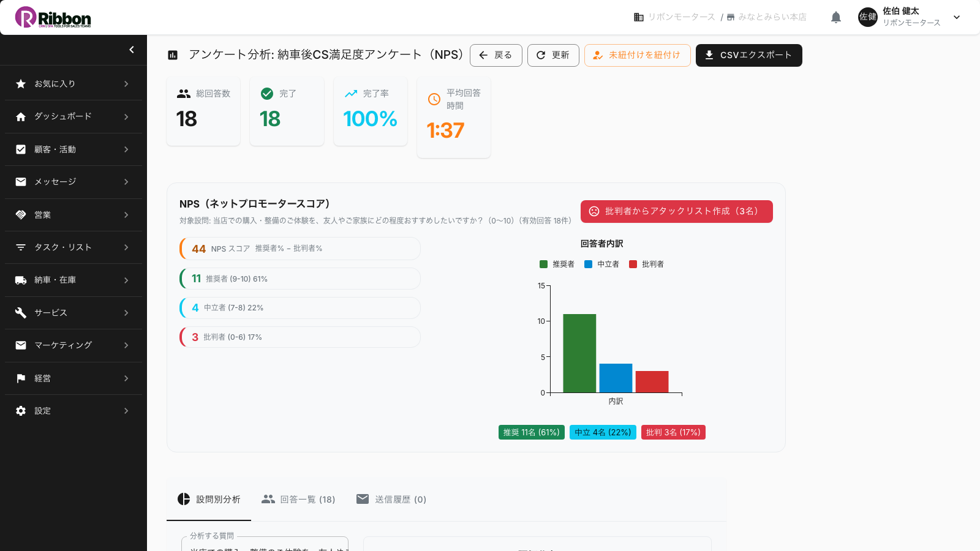Expand the サービス menu
980x551 pixels.
pyautogui.click(x=126, y=313)
